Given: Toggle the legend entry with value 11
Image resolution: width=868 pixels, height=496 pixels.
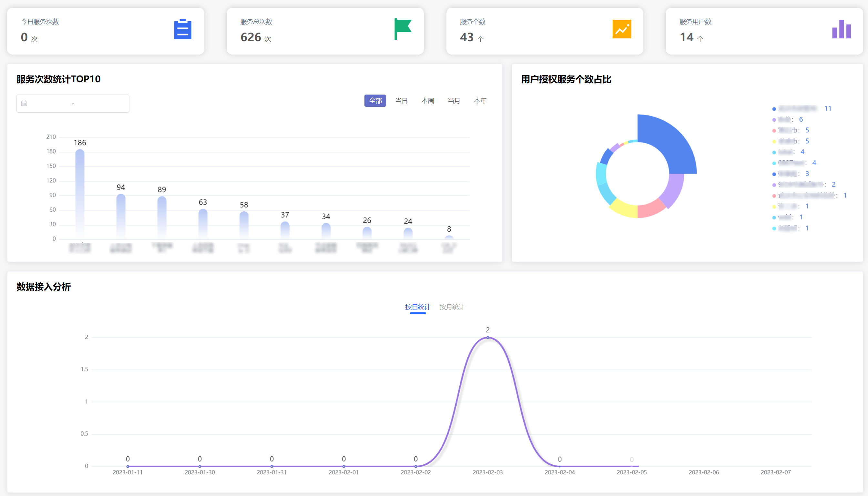Looking at the screenshot, I should point(802,109).
